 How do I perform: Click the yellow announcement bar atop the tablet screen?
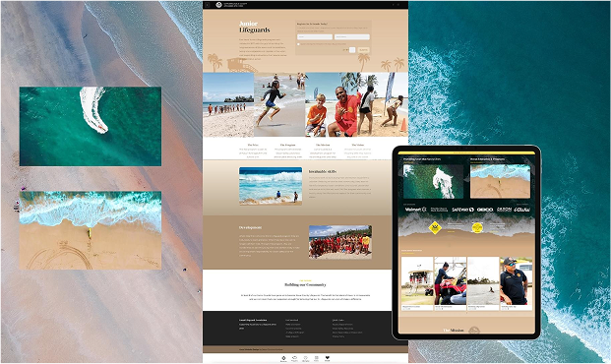[x=466, y=153]
